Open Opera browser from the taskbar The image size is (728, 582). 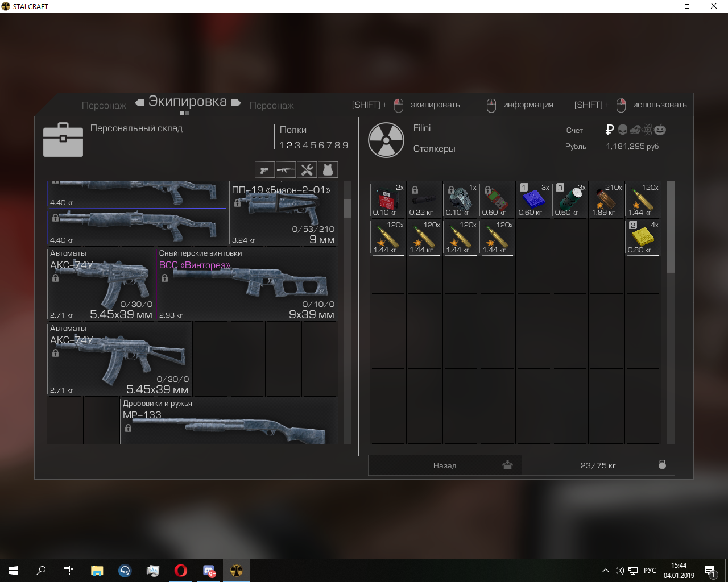pos(181,571)
